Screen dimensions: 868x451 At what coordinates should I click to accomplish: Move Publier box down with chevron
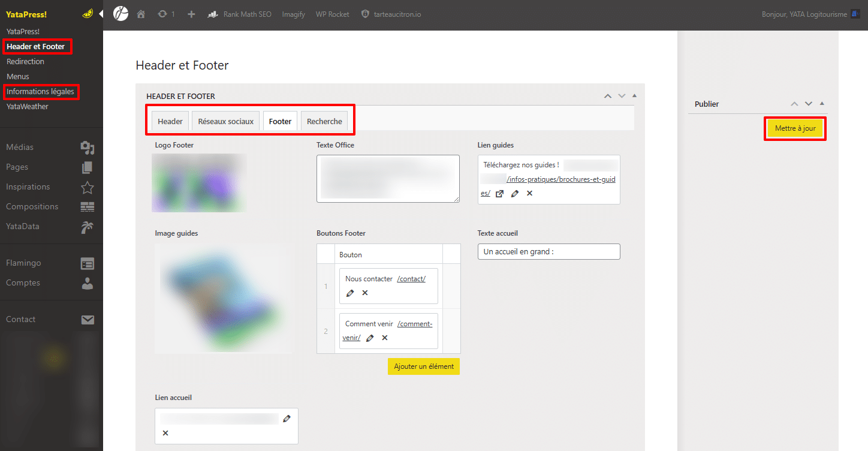click(x=809, y=104)
